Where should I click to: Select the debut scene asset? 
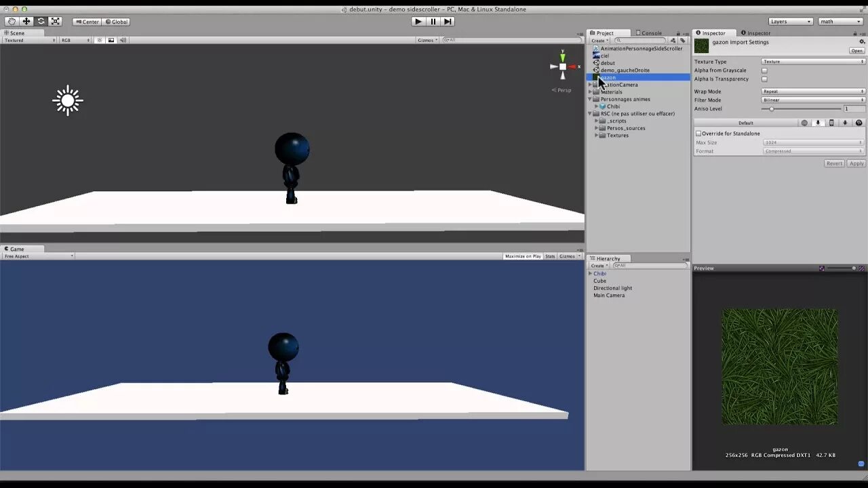click(604, 63)
